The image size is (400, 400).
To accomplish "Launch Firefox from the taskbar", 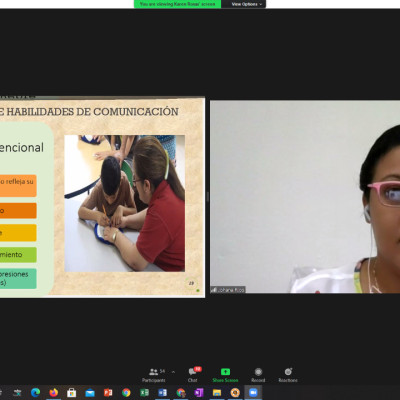I will pyautogui.click(x=53, y=393).
